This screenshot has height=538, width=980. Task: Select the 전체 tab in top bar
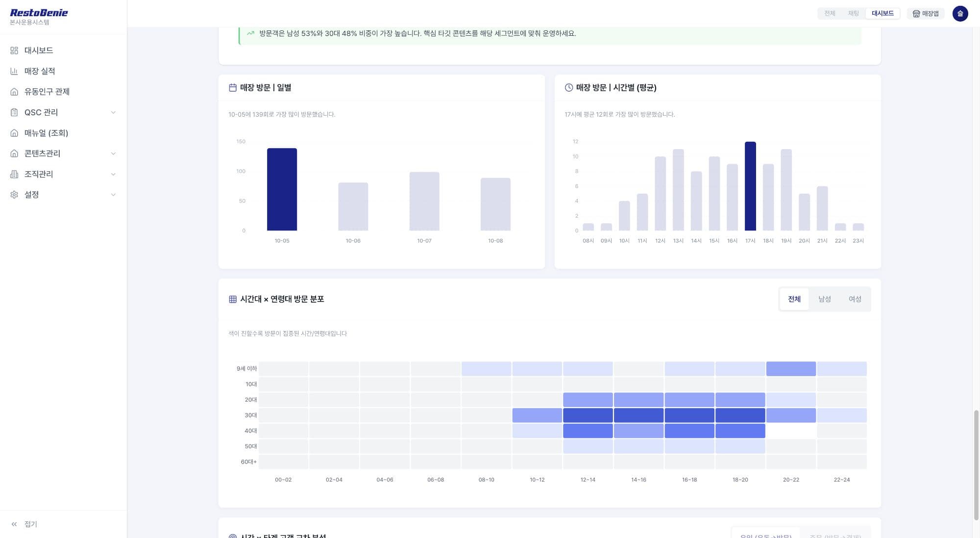pyautogui.click(x=830, y=14)
